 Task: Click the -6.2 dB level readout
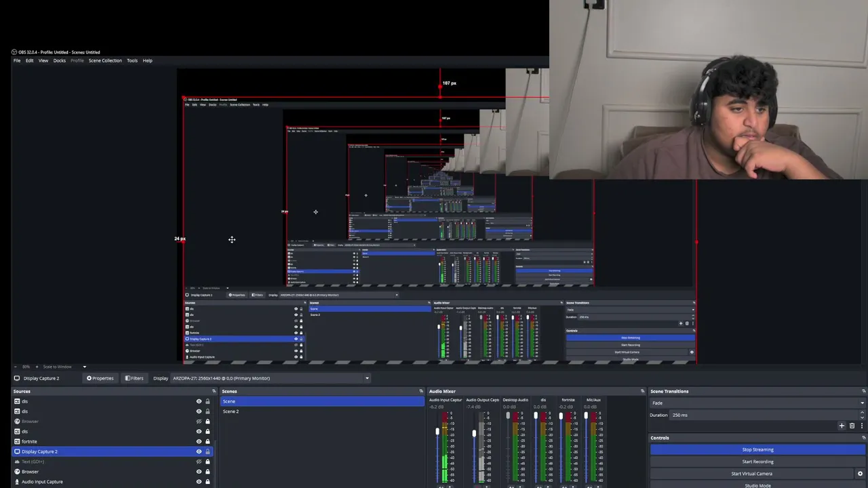(x=437, y=407)
